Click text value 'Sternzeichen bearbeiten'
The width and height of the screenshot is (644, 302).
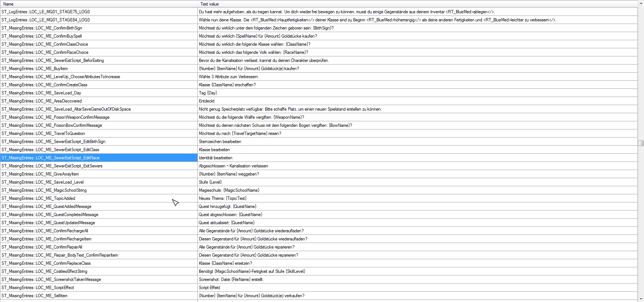[x=220, y=142]
